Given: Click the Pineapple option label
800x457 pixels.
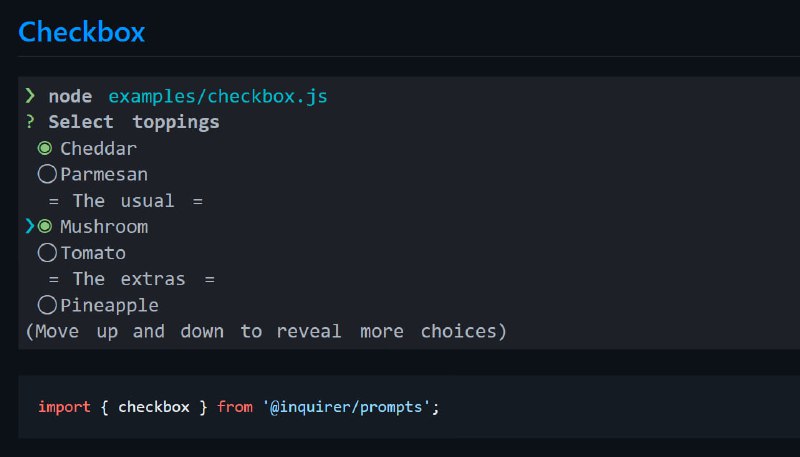Looking at the screenshot, I should pyautogui.click(x=110, y=306).
